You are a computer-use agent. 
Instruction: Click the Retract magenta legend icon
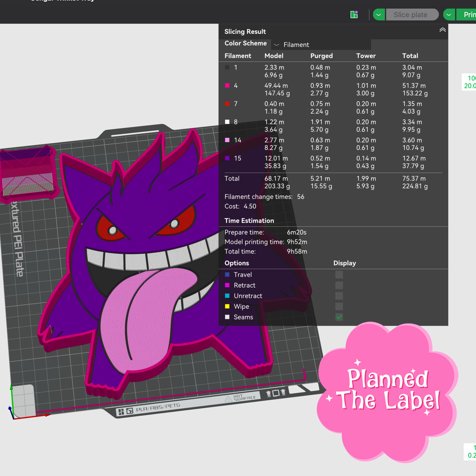point(227,285)
